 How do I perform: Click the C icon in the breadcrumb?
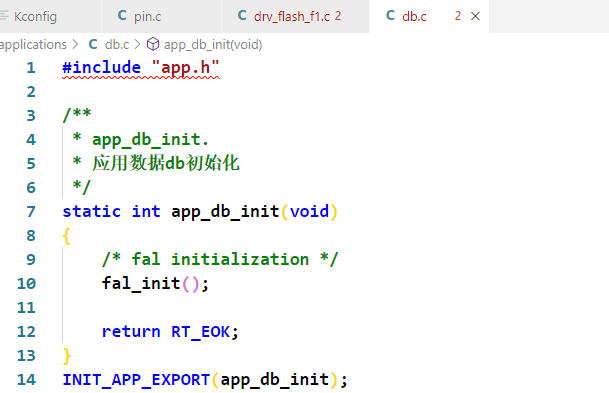point(93,44)
